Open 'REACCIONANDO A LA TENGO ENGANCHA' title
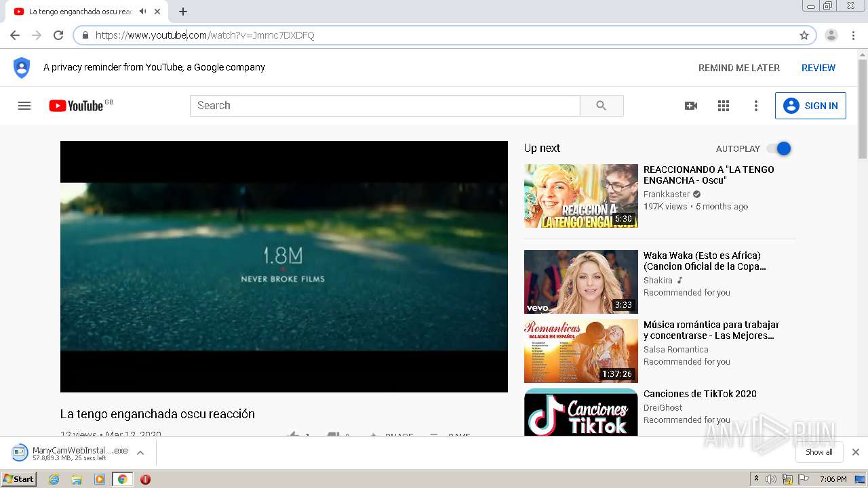Image resolution: width=868 pixels, height=488 pixels. pos(709,175)
